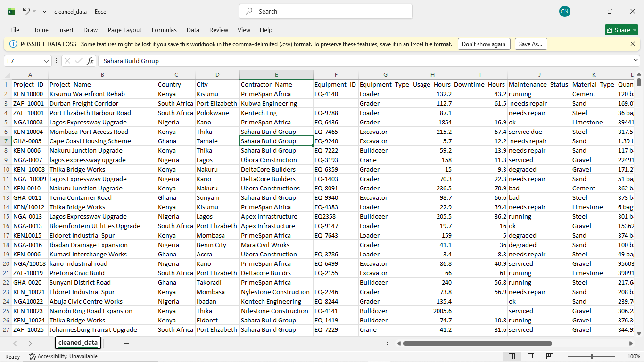Viewport: 644px width, 362px height.
Task: Click the Save As... button
Action: pos(531,44)
